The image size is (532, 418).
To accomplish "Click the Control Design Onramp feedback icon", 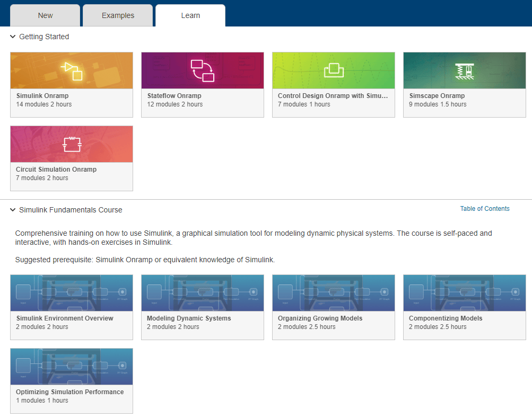I will 334,70.
